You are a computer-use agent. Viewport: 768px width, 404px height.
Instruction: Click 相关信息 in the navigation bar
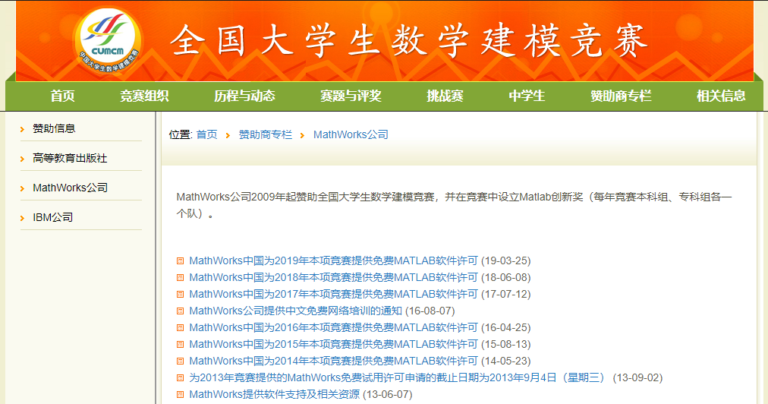click(x=721, y=96)
